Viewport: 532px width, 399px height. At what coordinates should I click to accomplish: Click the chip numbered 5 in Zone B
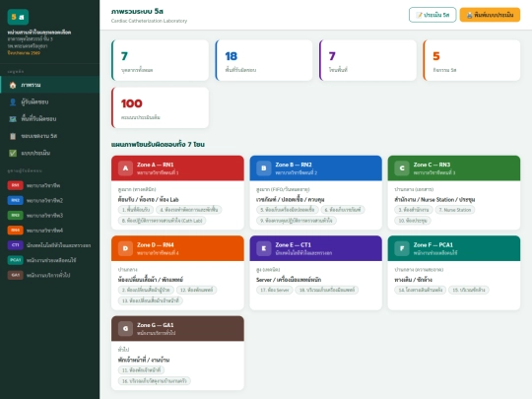(x=288, y=210)
